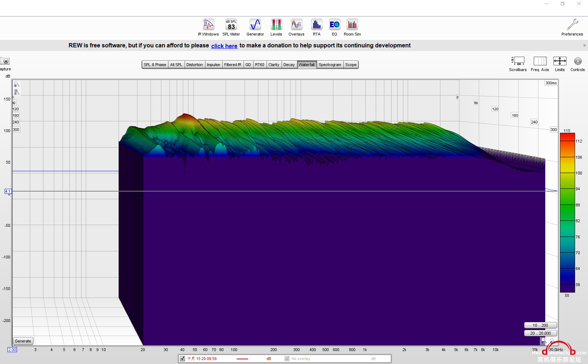Click the right-side 300 time axis label
This screenshot has width=588, height=364.
[554, 130]
